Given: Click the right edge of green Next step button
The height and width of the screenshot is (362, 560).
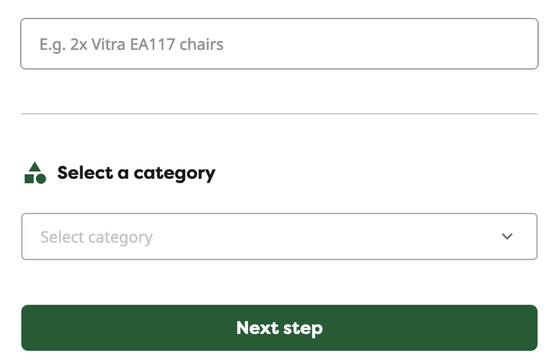Looking at the screenshot, I should [532, 328].
